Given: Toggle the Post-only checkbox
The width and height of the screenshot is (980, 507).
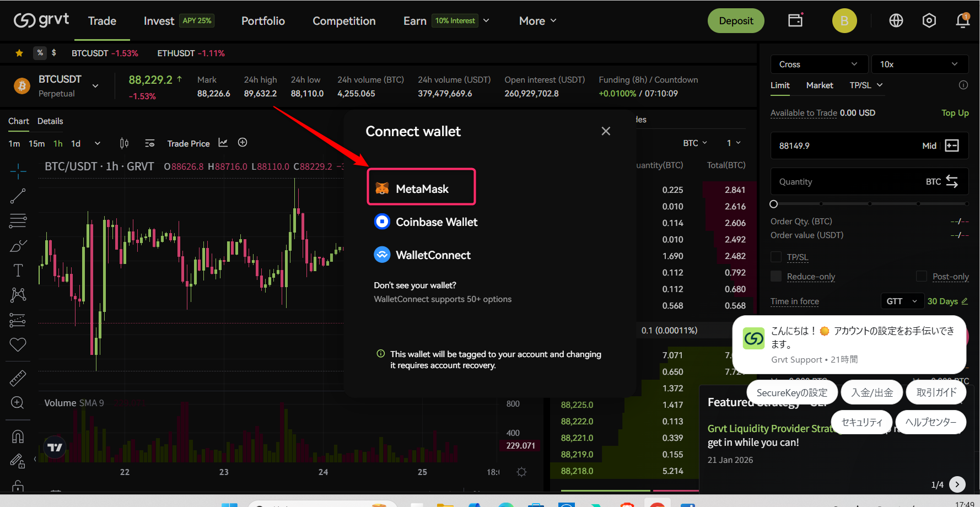Looking at the screenshot, I should [921, 276].
